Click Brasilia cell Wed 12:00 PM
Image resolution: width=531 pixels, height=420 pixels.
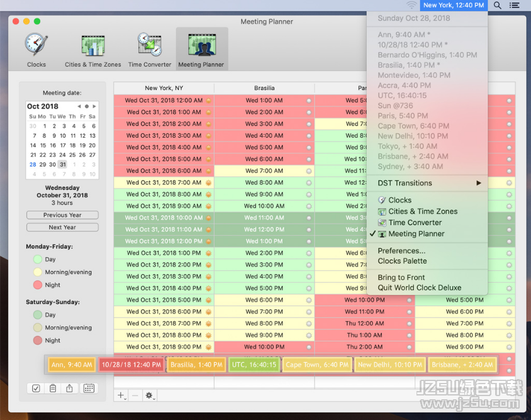click(x=264, y=229)
